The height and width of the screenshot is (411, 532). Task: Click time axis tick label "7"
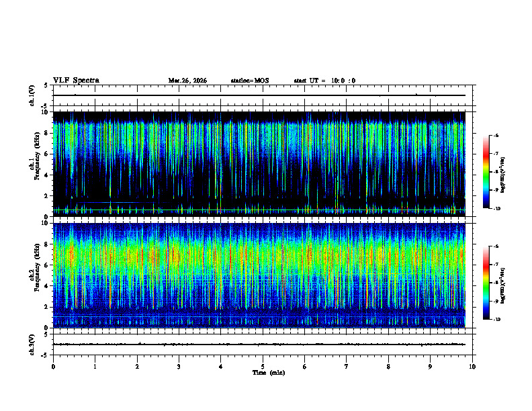tap(347, 367)
